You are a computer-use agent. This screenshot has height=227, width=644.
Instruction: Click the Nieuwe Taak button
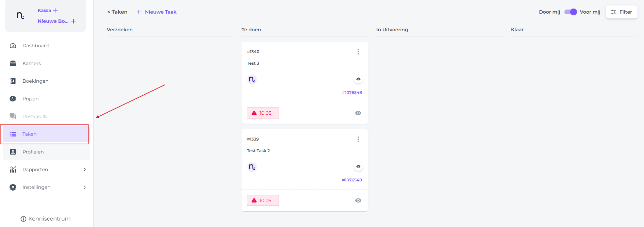[156, 12]
